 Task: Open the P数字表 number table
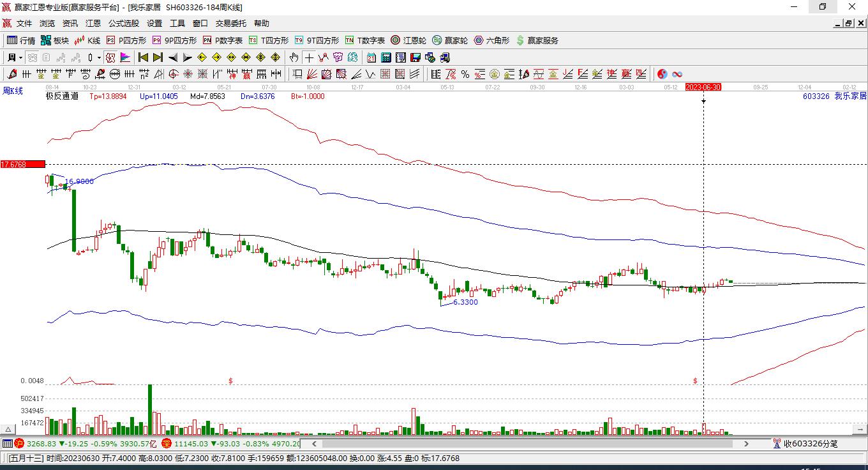223,40
